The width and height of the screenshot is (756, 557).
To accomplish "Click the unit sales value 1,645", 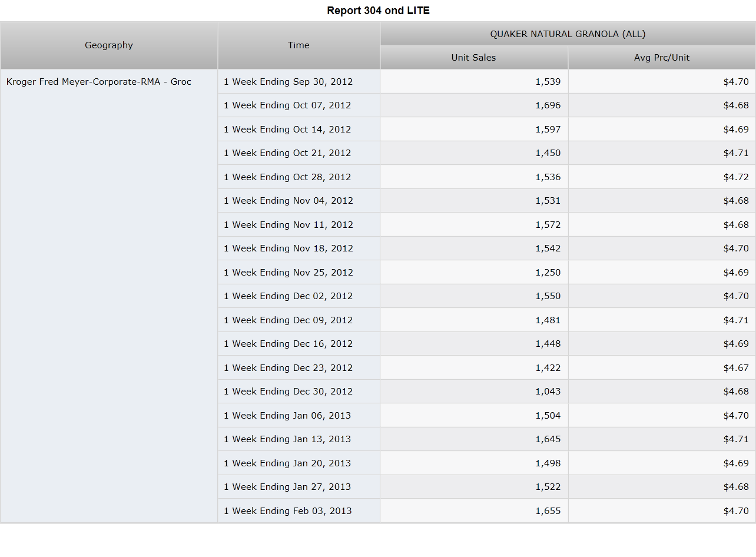I will click(548, 439).
